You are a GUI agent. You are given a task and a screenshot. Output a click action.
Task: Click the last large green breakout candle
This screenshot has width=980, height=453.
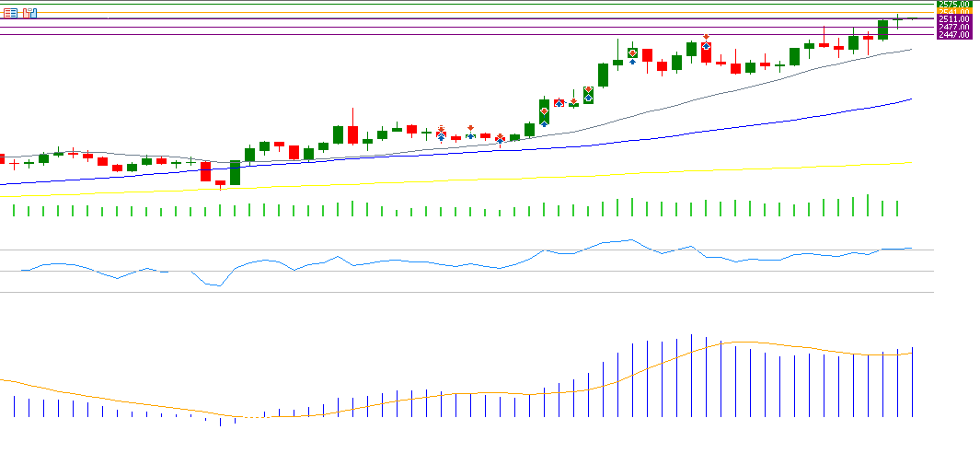tap(882, 29)
